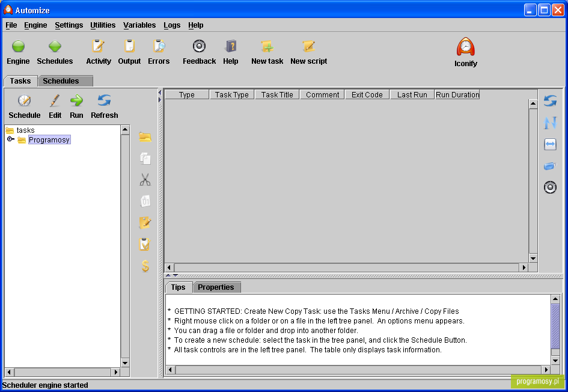
Task: Click the scissors cut icon
Action: tap(145, 180)
